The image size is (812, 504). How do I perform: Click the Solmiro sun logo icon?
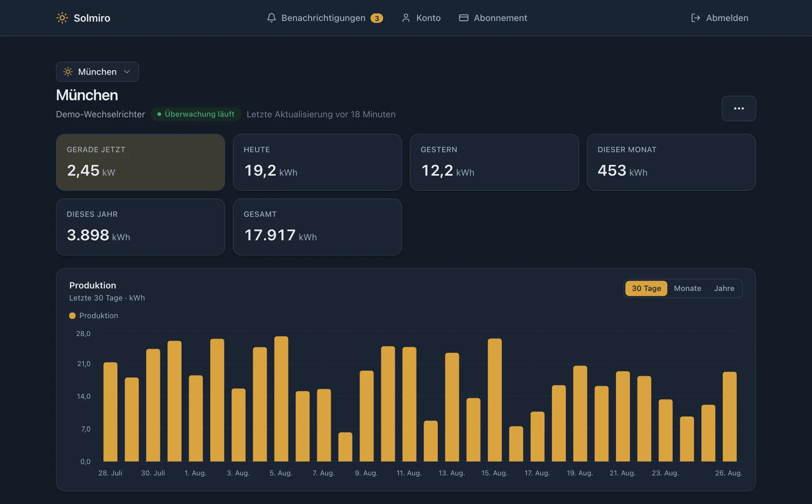[x=62, y=18]
